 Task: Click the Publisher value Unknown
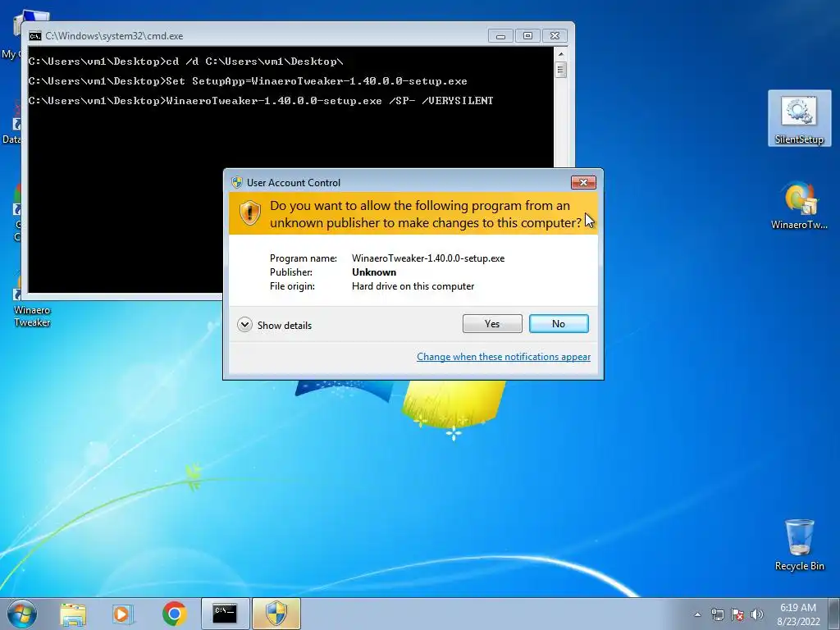(374, 272)
